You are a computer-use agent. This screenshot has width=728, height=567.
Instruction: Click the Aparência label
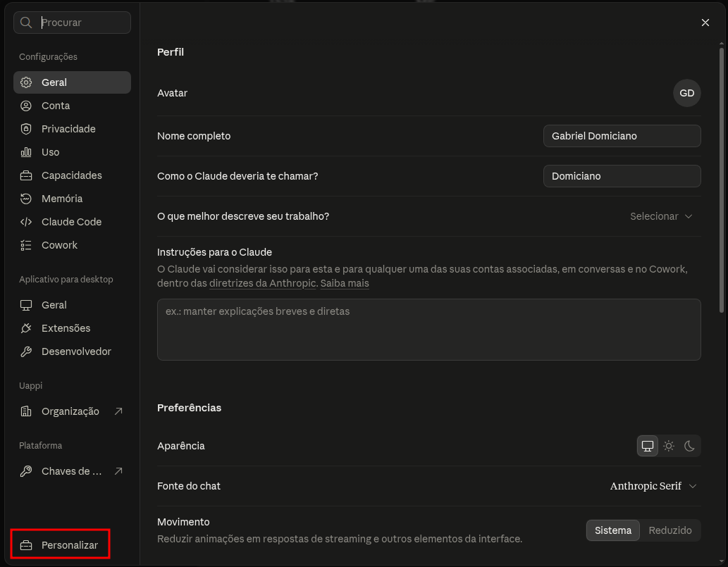pos(180,446)
